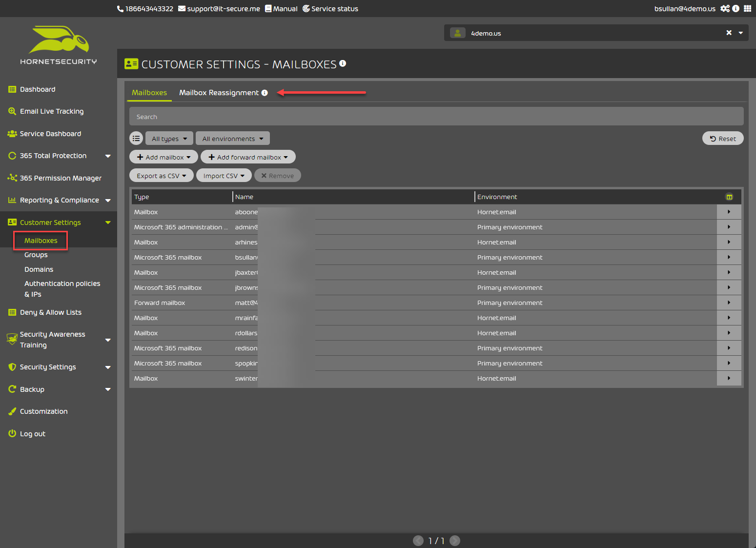Collapse the Customer Settings menu
The height and width of the screenshot is (548, 756).
(x=108, y=223)
